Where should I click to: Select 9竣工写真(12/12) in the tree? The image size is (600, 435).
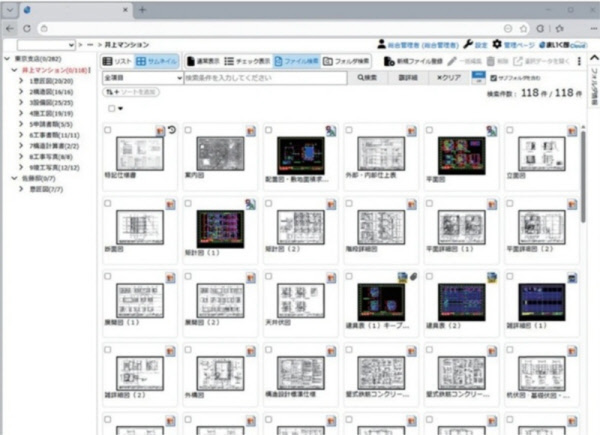tap(55, 168)
